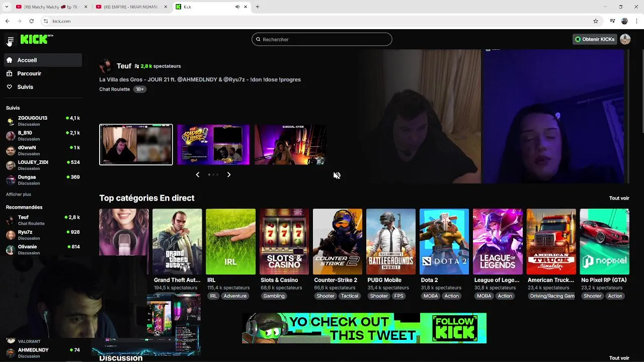Bookmark this page with star icon
The image size is (644, 362).
[596, 21]
